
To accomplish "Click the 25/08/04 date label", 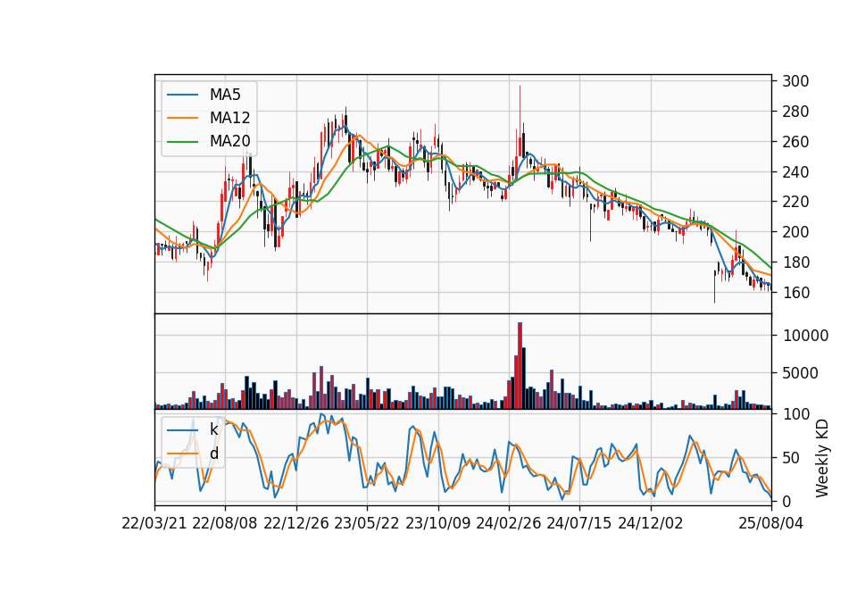I will tap(770, 523).
